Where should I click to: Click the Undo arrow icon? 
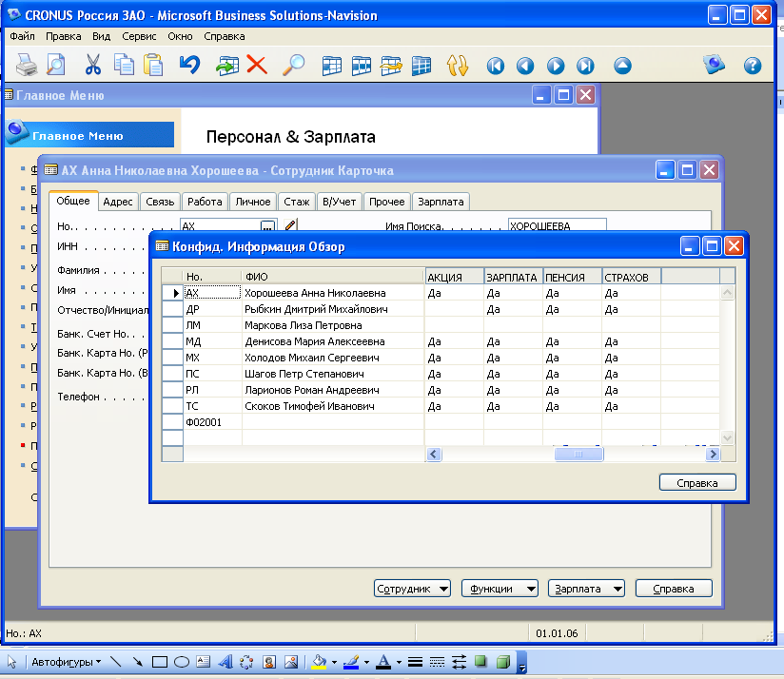click(189, 66)
